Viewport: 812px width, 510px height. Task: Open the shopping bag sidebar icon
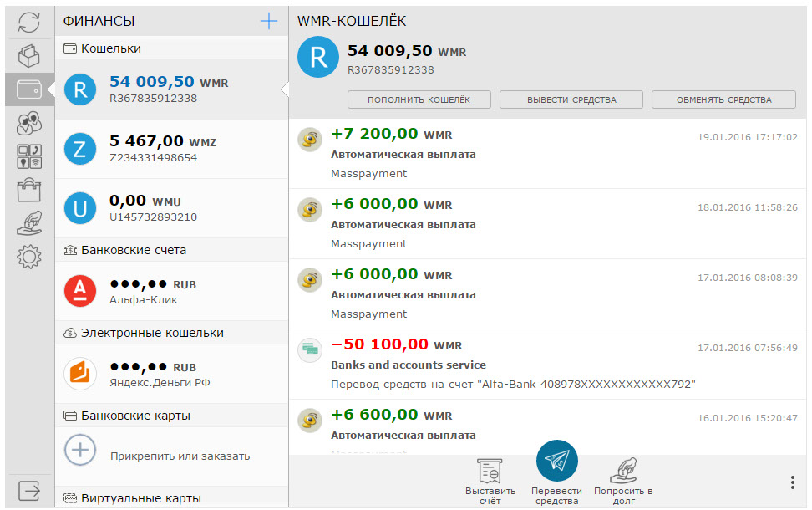coord(29,190)
